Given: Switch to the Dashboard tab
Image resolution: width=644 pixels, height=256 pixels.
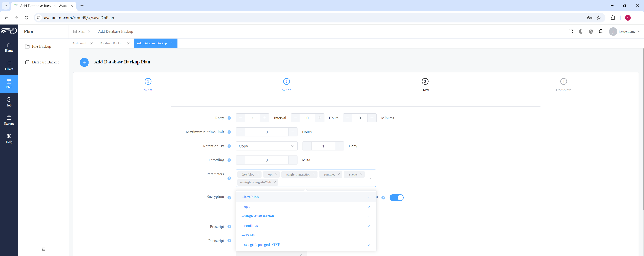Looking at the screenshot, I should click(x=79, y=43).
